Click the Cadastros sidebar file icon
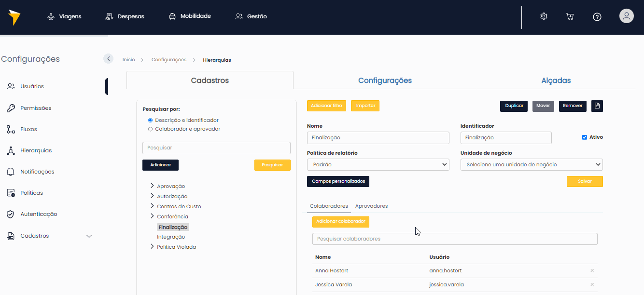Screen dimensions: 644x295 pyautogui.click(x=11, y=236)
